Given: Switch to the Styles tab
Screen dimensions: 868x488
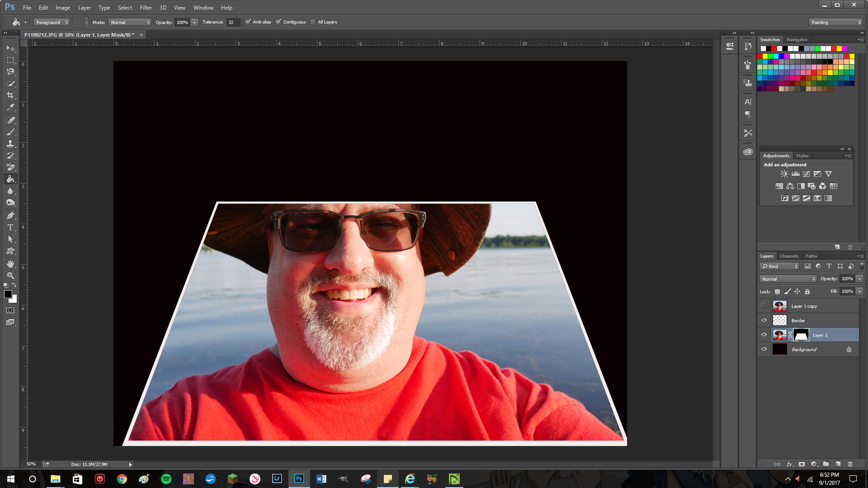Looking at the screenshot, I should click(x=802, y=156).
